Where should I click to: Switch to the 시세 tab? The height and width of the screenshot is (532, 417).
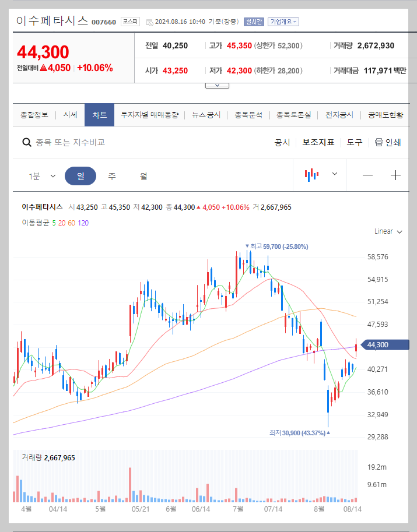(70, 115)
